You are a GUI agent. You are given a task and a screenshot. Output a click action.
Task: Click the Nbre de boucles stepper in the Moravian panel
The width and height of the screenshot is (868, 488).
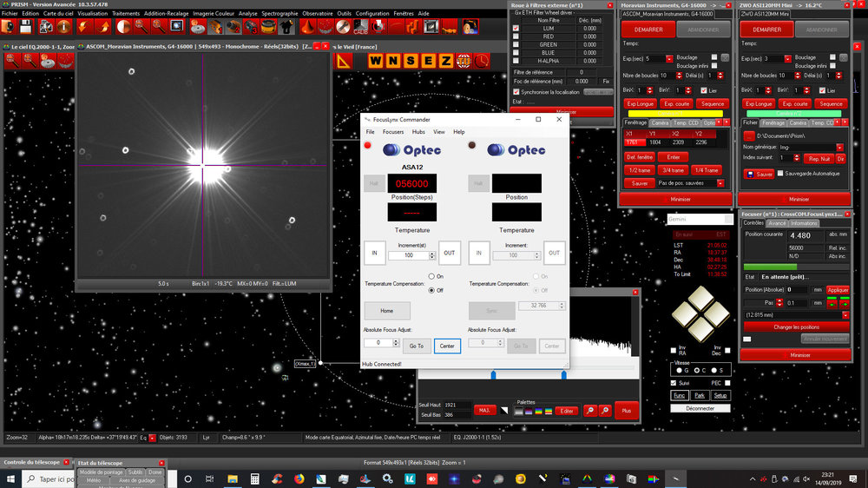click(680, 76)
